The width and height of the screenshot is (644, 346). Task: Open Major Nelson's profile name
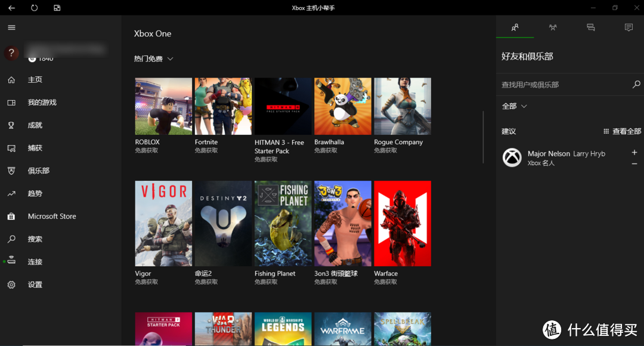(549, 154)
